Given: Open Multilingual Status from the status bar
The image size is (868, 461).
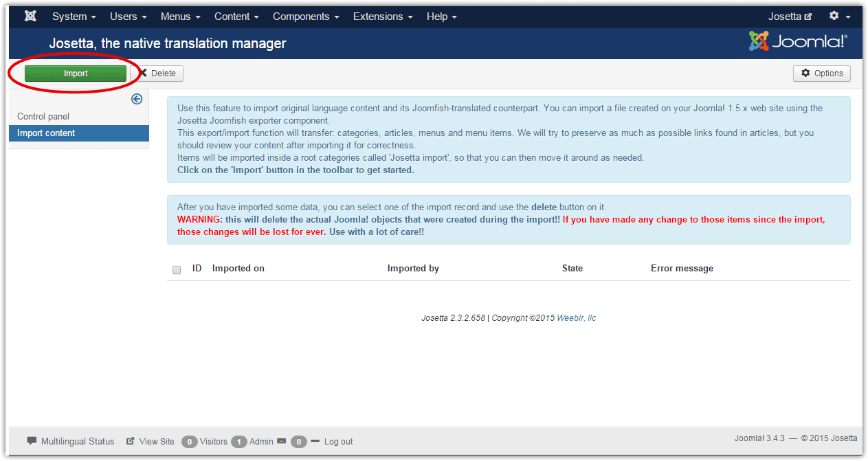Looking at the screenshot, I should click(71, 441).
